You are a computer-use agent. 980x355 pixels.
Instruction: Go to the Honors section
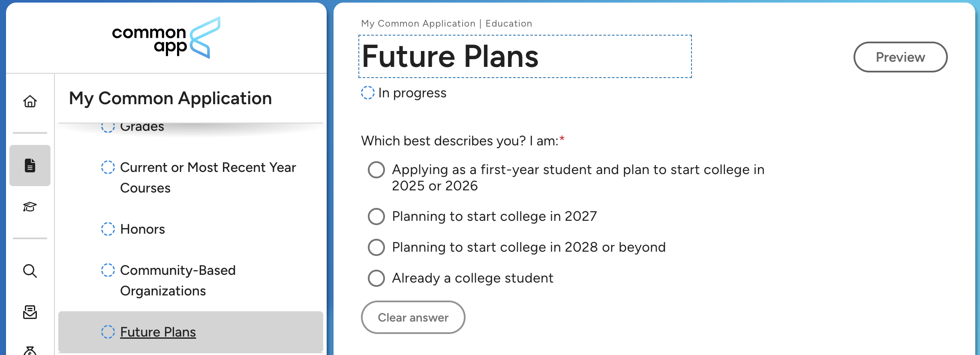pyautogui.click(x=142, y=229)
